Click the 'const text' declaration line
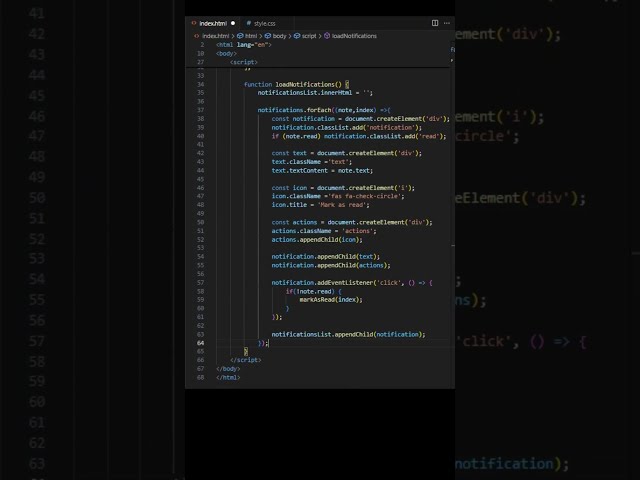The width and height of the screenshot is (640, 480). pos(347,153)
